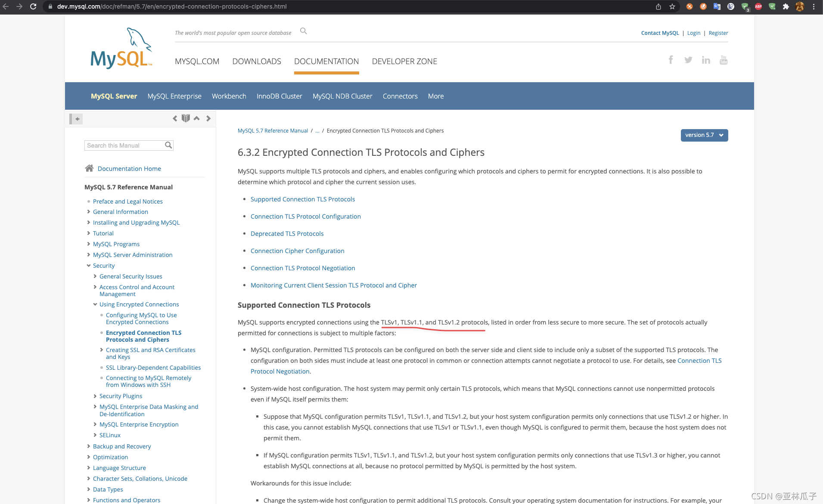Viewport: 823px width, 504px height.
Task: Go up one level in manual
Action: tap(197, 118)
